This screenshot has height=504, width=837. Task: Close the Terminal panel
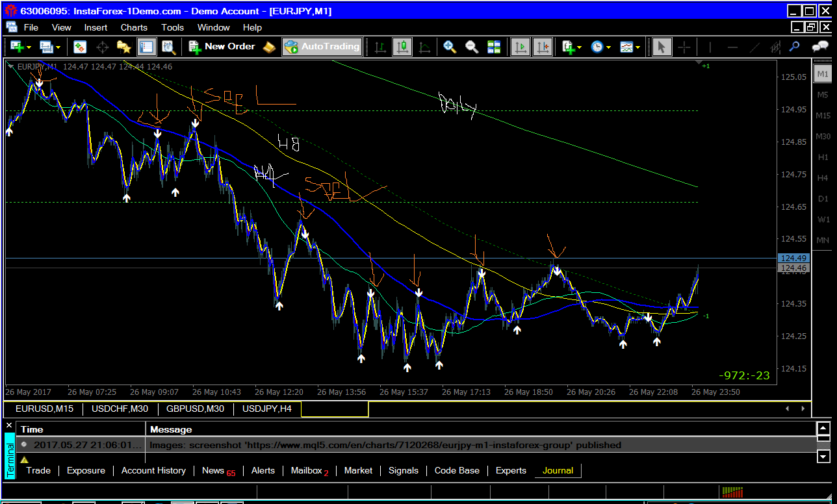(x=9, y=426)
